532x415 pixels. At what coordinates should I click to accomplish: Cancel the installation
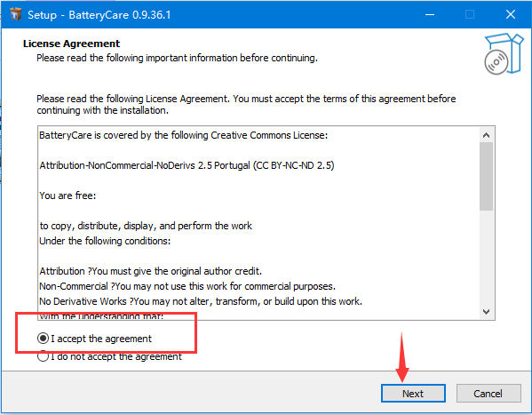pos(488,394)
